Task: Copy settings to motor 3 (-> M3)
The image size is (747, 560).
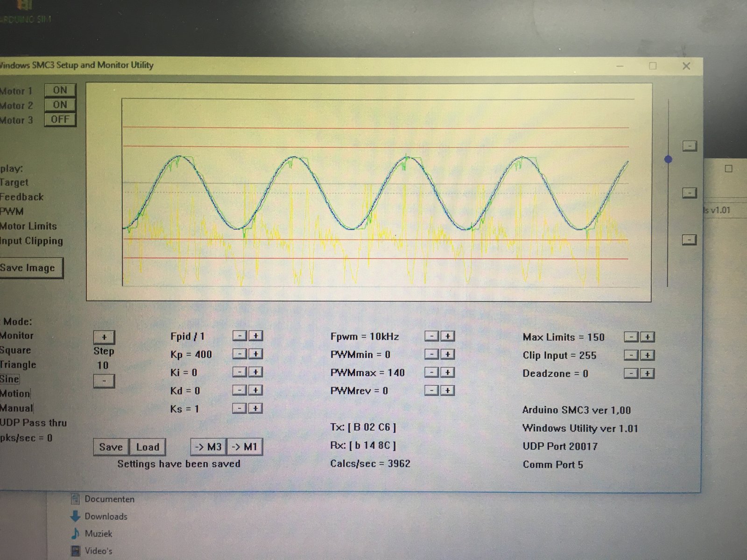Action: [x=208, y=447]
